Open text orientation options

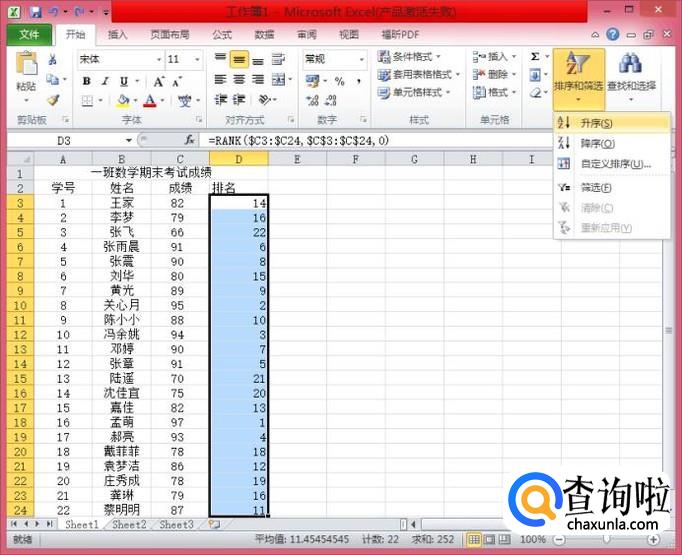click(265, 100)
